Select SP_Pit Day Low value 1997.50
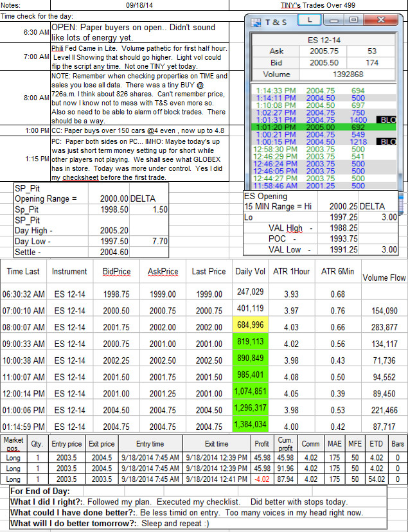The width and height of the screenshot is (408, 532). click(x=109, y=241)
